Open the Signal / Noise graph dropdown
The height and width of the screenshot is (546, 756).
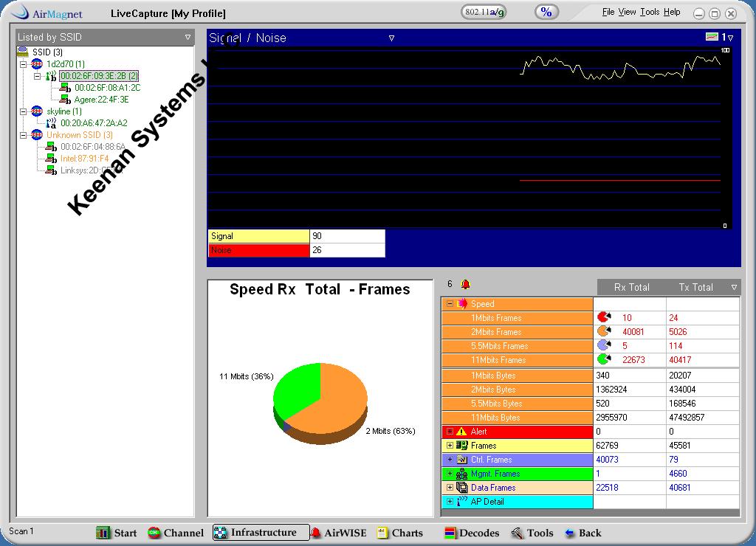point(391,38)
